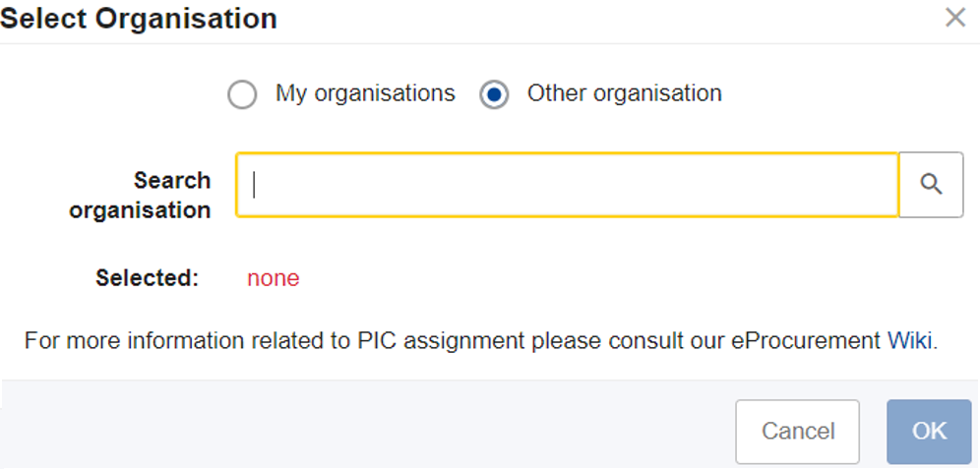The height and width of the screenshot is (469, 980).
Task: Click the "My organisations" label text
Action: (x=366, y=93)
